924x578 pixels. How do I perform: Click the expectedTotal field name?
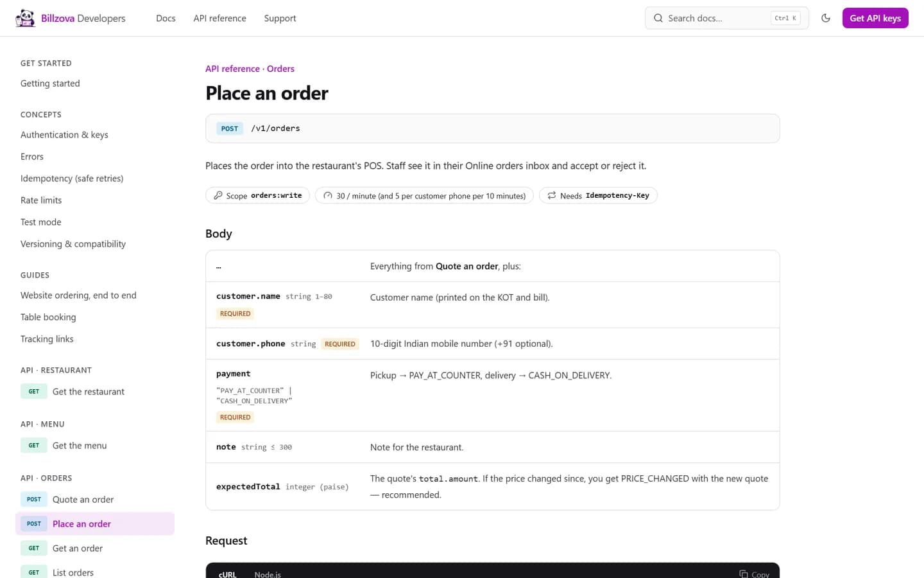coord(248,487)
